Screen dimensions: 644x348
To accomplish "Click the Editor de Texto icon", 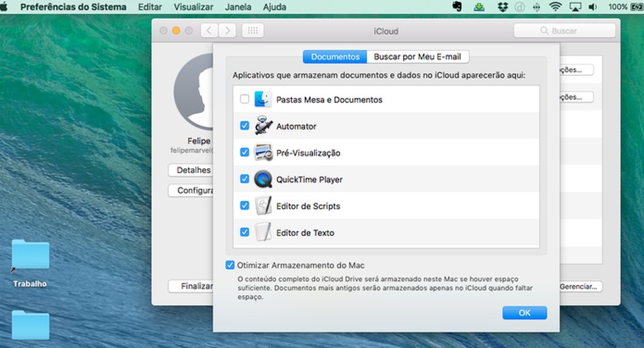I will tap(263, 232).
